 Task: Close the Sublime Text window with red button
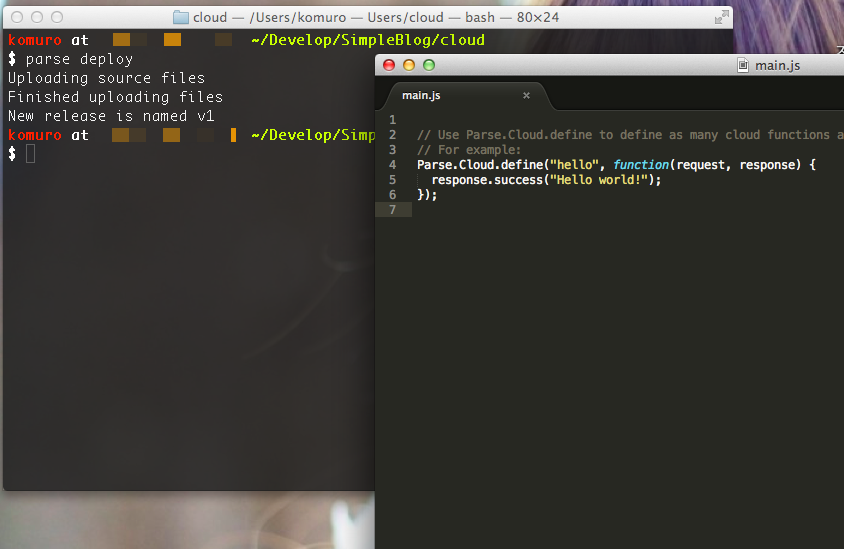[x=390, y=65]
